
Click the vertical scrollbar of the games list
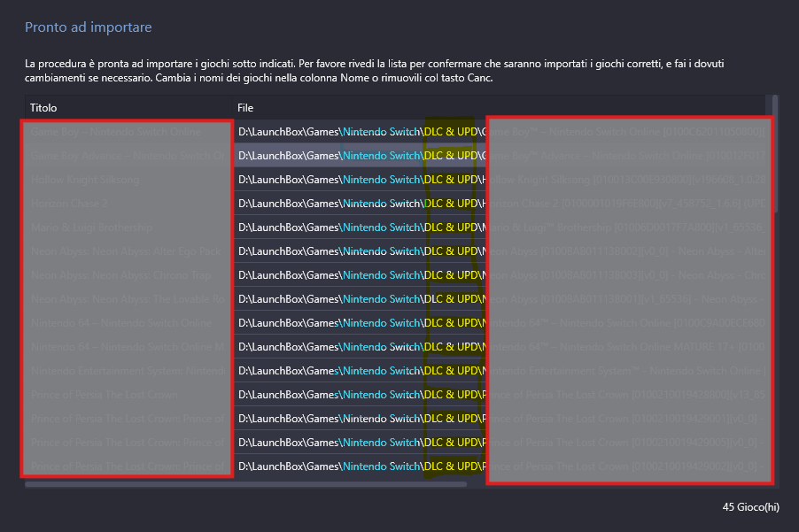tap(775, 154)
